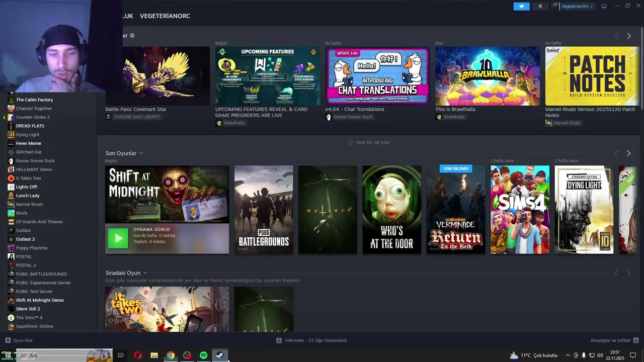The image size is (644, 362).
Task: Switch to Big Picture mode monitor icon
Action: [604, 7]
